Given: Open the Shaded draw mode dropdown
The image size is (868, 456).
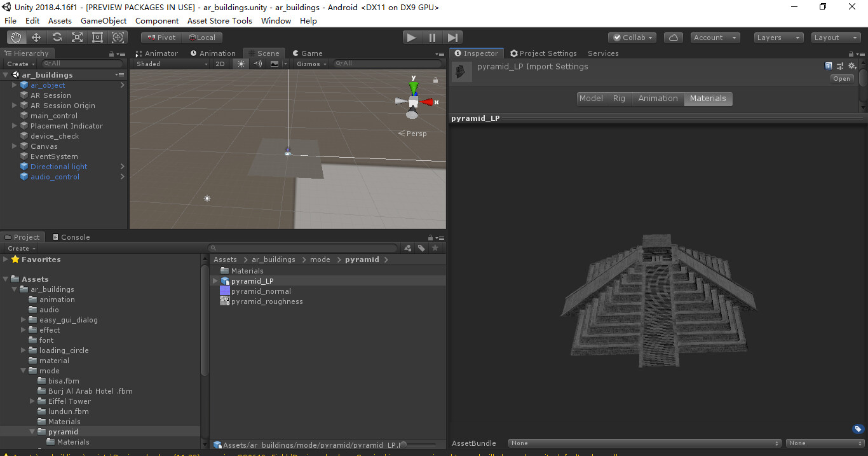Looking at the screenshot, I should (x=170, y=64).
